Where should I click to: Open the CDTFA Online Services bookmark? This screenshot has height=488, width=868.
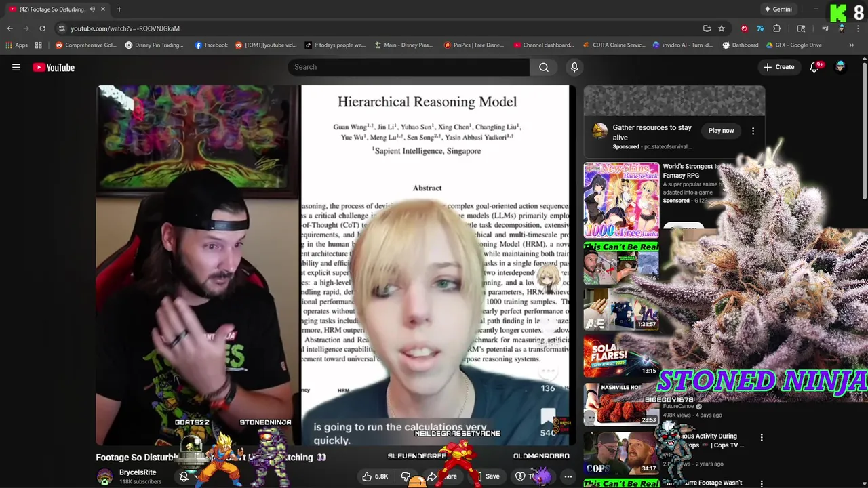tap(614, 45)
